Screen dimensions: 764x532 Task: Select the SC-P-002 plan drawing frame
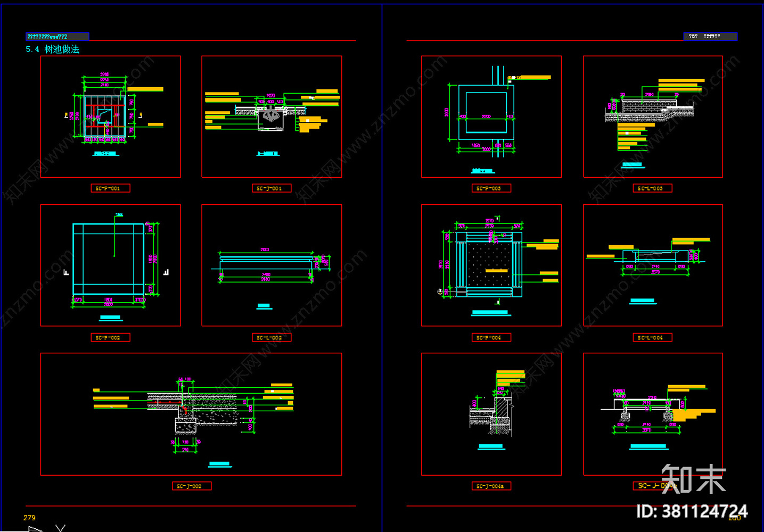pos(111,265)
